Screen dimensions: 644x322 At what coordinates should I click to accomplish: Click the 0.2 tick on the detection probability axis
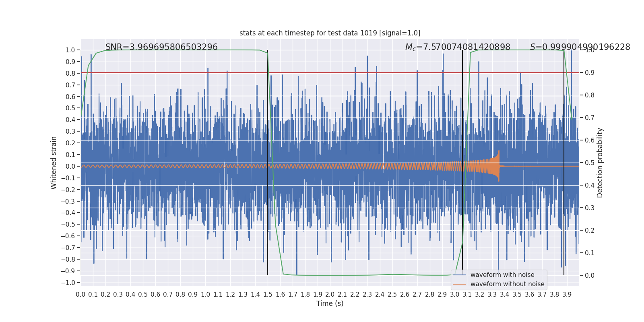(590, 230)
